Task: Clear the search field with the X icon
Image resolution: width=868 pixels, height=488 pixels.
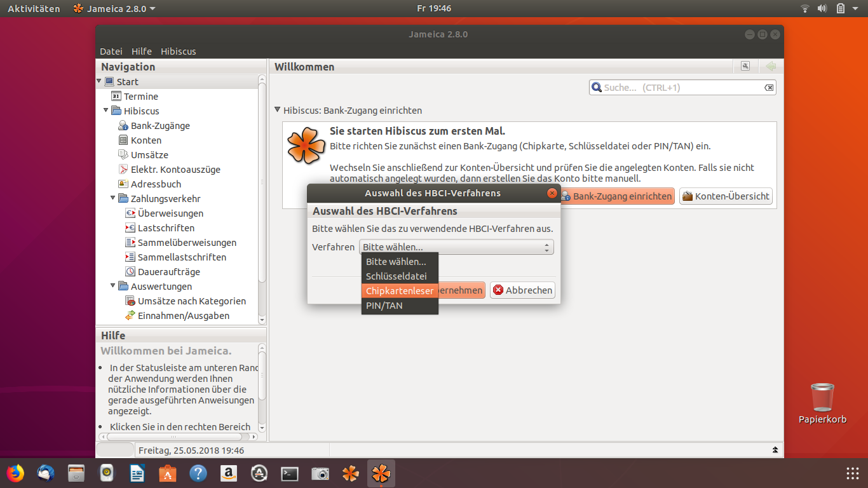Action: point(769,88)
